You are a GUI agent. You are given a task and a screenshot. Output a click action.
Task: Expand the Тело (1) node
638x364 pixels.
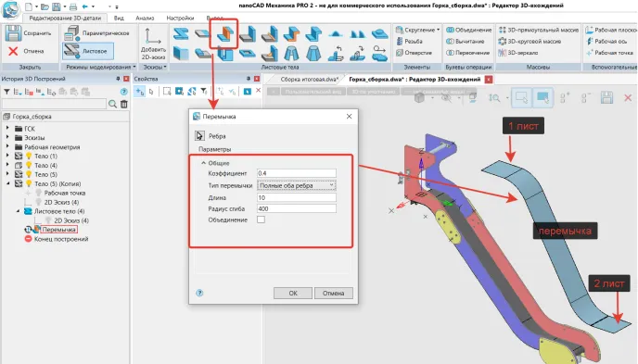coord(7,156)
